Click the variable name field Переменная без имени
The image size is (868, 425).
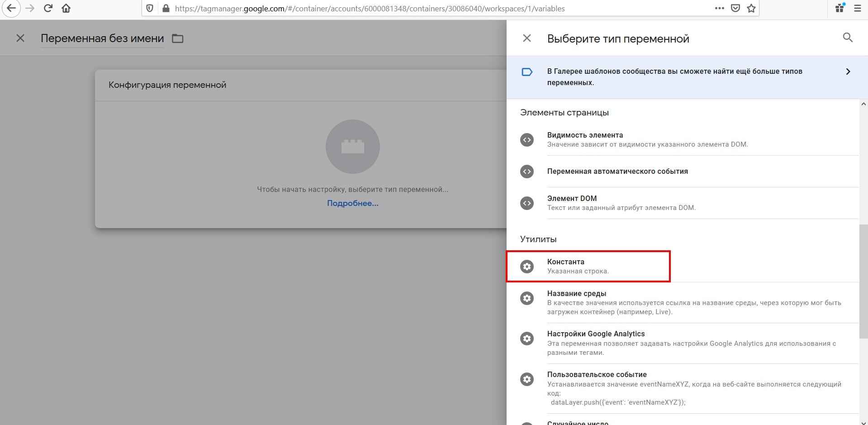tap(102, 39)
